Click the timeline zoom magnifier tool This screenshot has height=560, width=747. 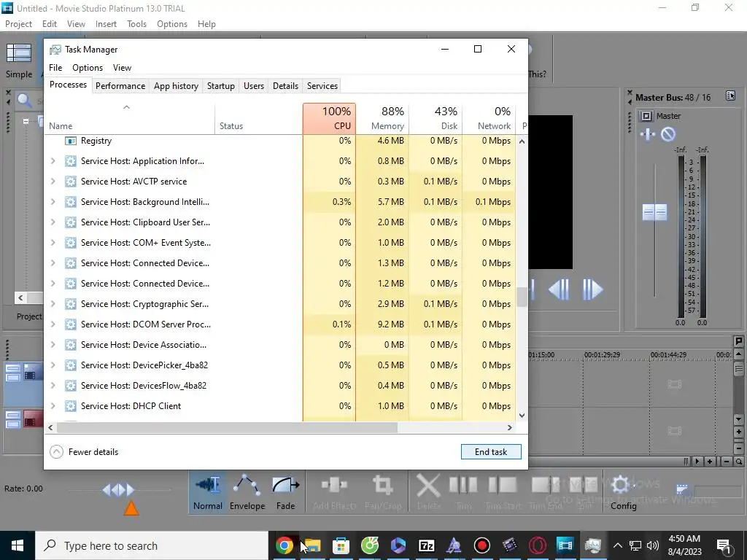[x=738, y=462]
